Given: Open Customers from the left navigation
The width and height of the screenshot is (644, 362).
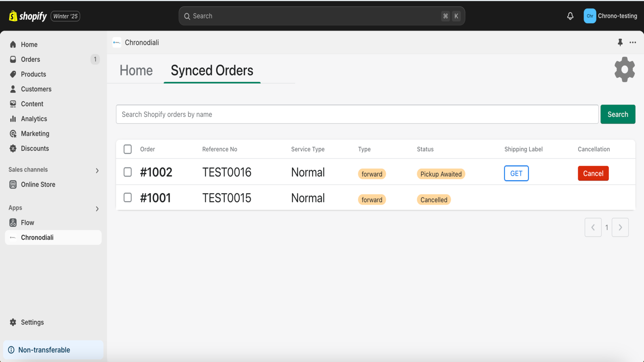Looking at the screenshot, I should 36,89.
